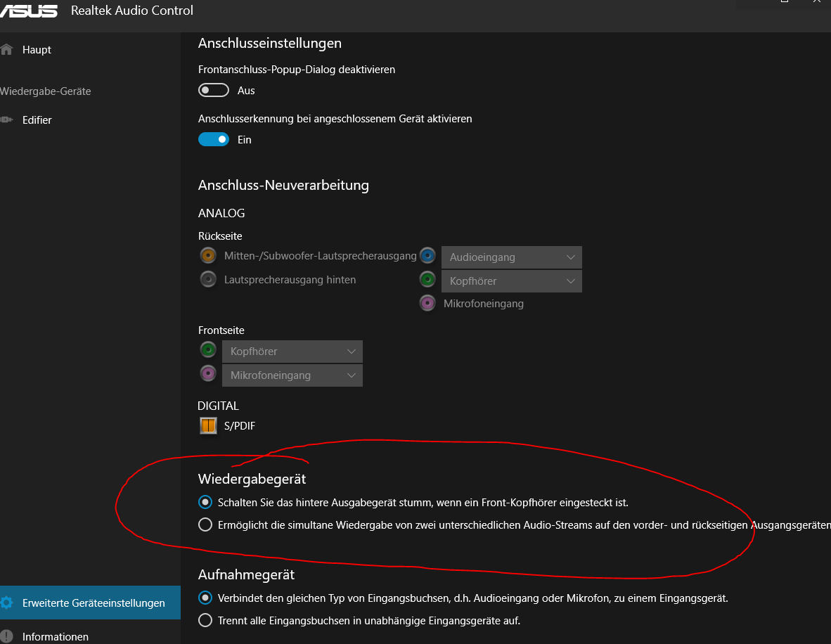Click the Aufnahmegerät heading

(246, 574)
